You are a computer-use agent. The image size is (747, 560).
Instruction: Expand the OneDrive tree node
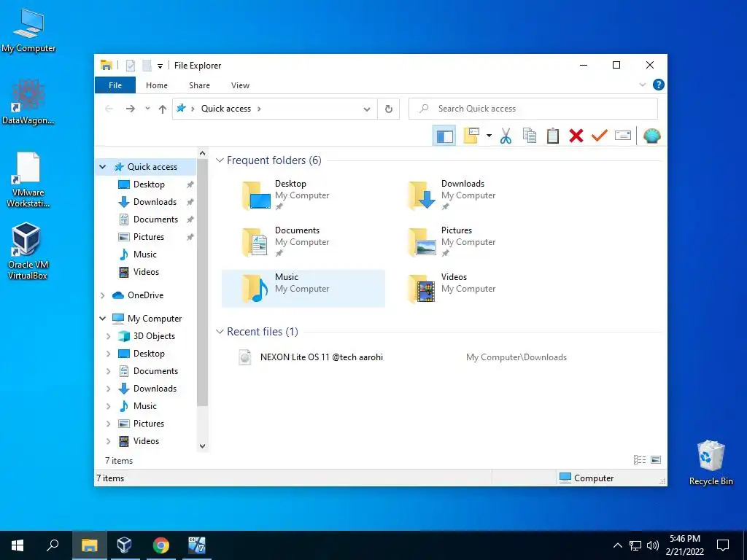(x=102, y=295)
